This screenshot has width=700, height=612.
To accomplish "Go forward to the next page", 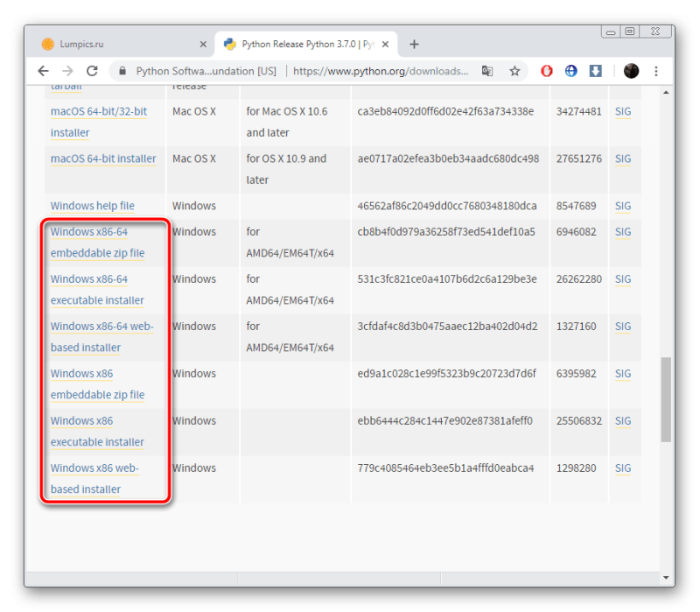I will coord(67,71).
